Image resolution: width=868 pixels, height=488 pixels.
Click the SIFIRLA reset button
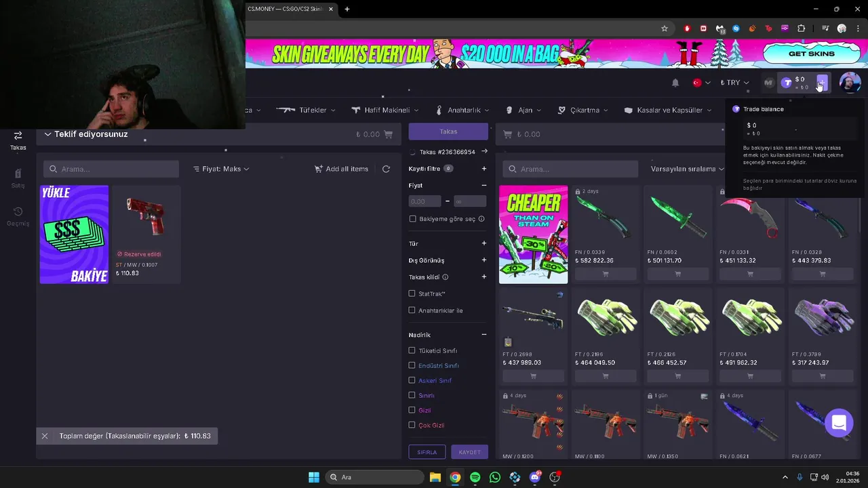[x=427, y=452]
